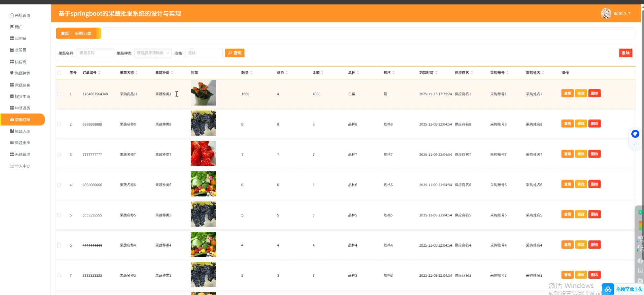The image size is (644, 295).
Task: Sort the 果蔬名称 column via its arrows
Action: (x=137, y=73)
